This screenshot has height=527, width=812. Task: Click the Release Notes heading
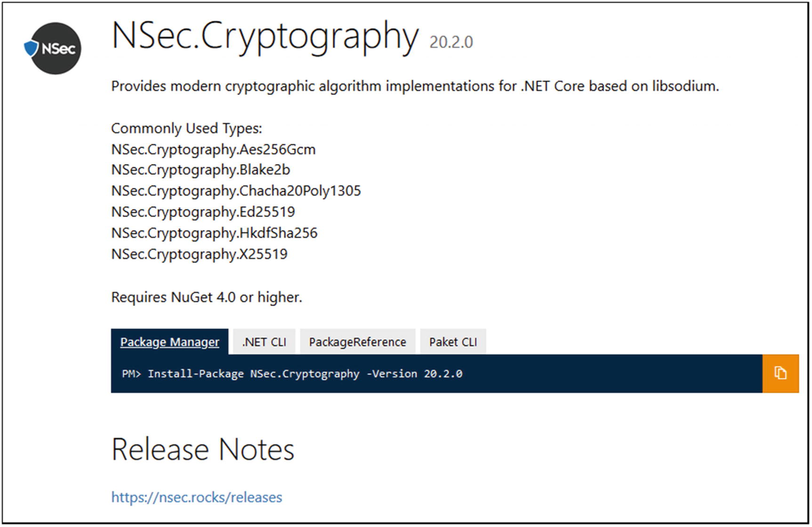[x=203, y=449]
